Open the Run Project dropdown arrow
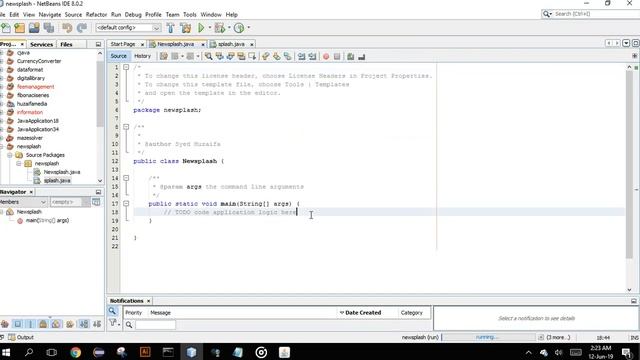Screen dimensions: 640x360 (x=210, y=28)
